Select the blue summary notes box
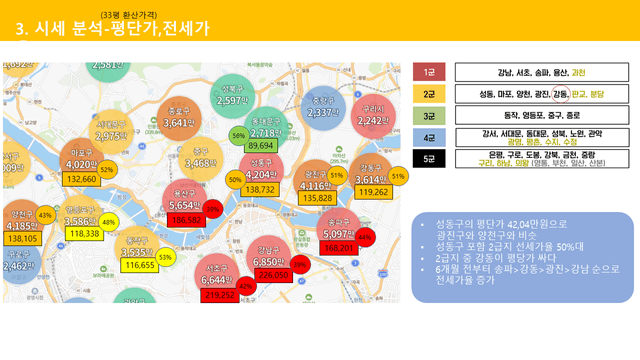640x360 pixels. tap(522, 258)
